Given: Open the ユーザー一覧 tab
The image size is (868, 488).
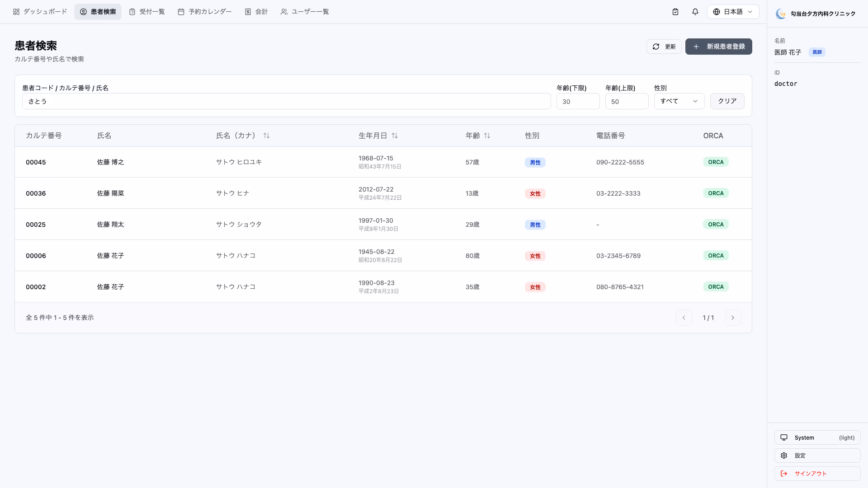Looking at the screenshot, I should (305, 12).
